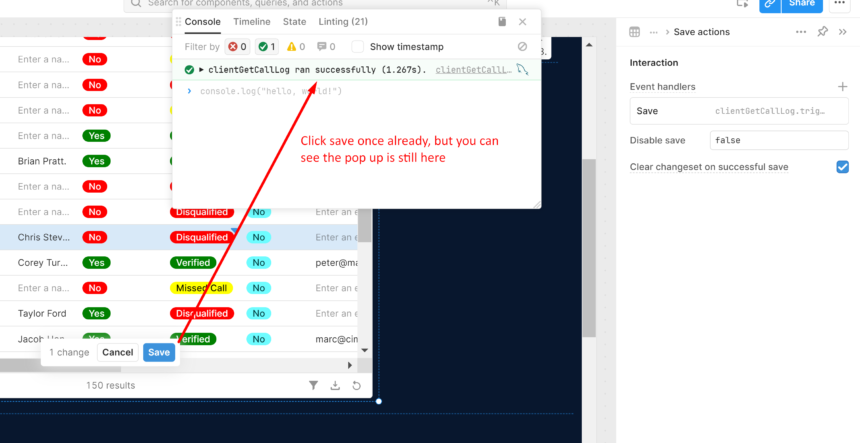The width and height of the screenshot is (860, 443).
Task: Copy app link with the chain icon button
Action: [770, 4]
